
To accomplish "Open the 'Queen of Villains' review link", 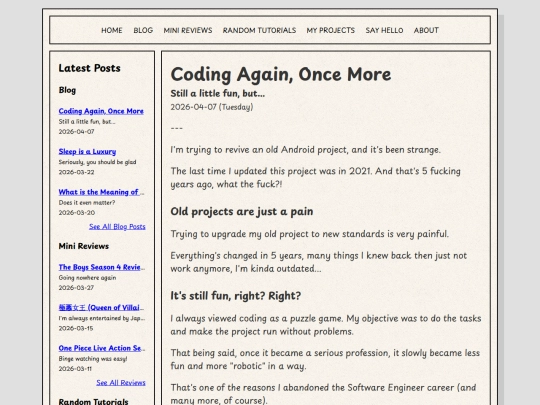I will [101, 308].
